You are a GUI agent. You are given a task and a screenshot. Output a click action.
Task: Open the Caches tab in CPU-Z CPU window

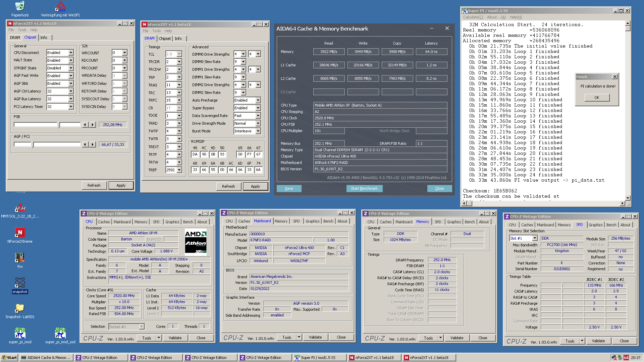(104, 222)
